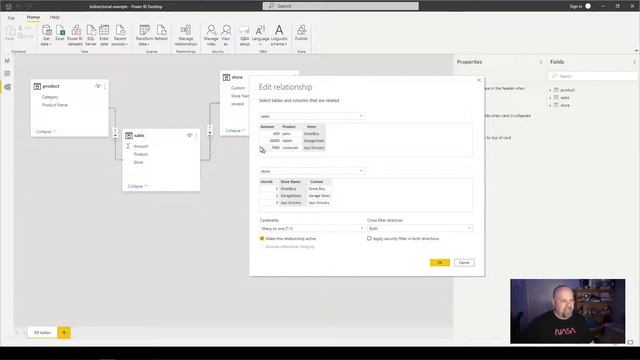
Task: Open Manage relationships from the ribbon
Action: pos(186,35)
